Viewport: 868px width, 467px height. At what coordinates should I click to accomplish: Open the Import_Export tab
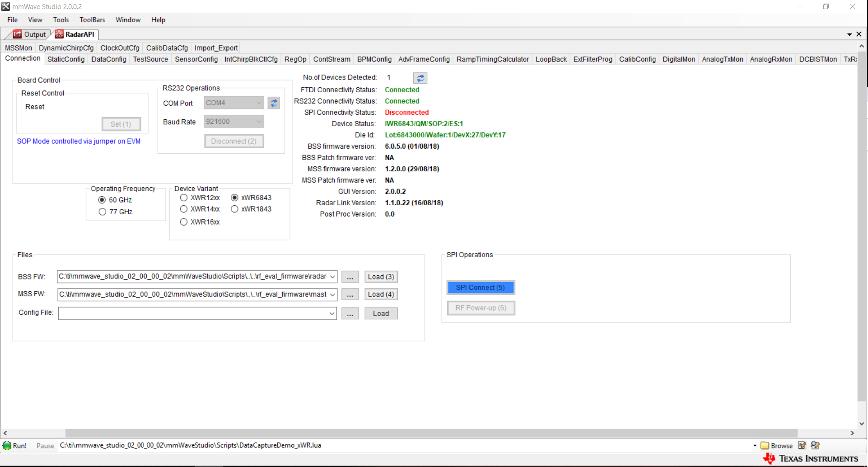tap(216, 48)
